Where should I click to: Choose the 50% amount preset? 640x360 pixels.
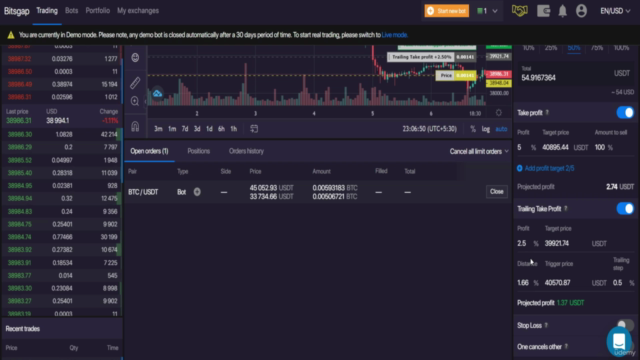574,48
